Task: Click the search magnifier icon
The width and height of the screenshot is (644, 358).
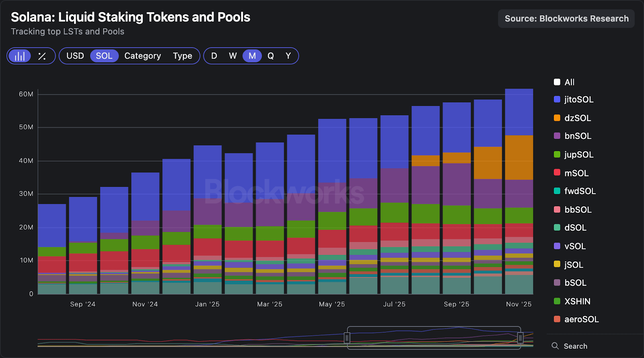Action: pyautogui.click(x=555, y=346)
